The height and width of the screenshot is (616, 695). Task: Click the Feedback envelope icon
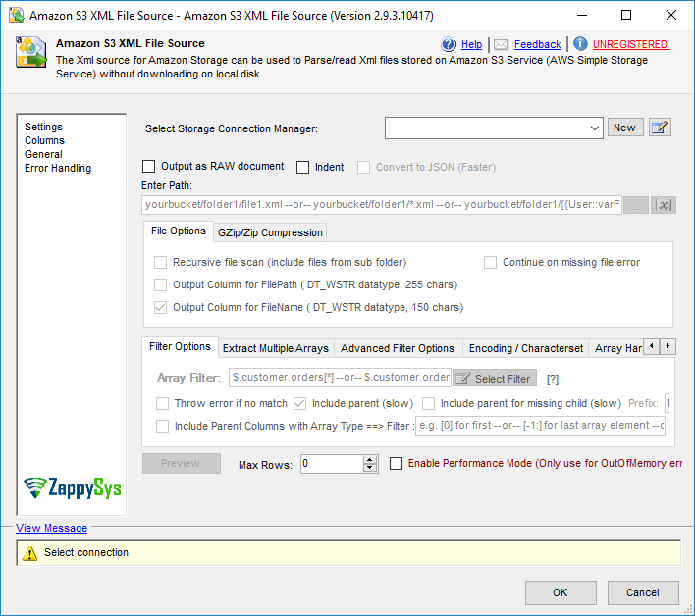[x=501, y=44]
